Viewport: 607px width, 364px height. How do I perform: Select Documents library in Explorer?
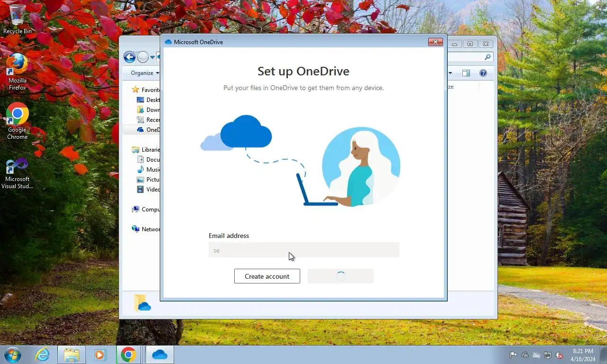pos(148,160)
